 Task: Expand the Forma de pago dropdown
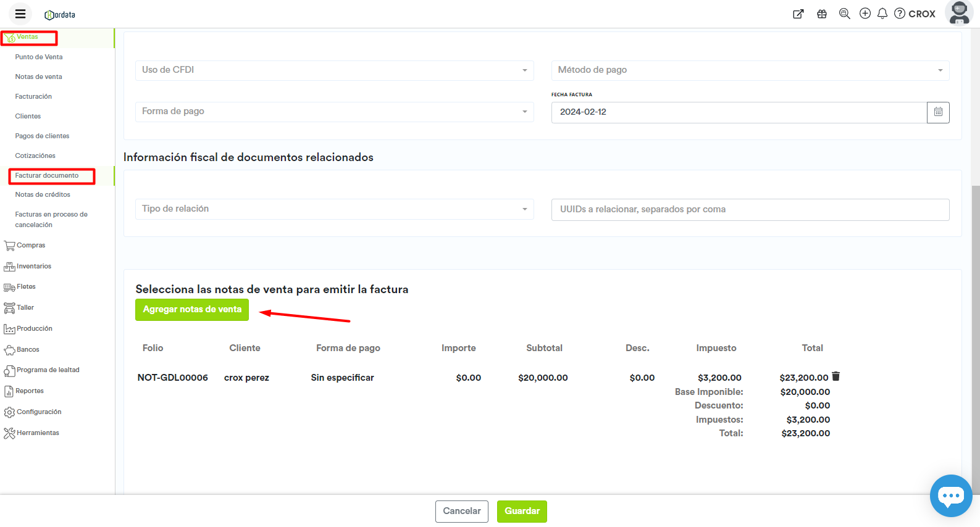click(x=334, y=112)
